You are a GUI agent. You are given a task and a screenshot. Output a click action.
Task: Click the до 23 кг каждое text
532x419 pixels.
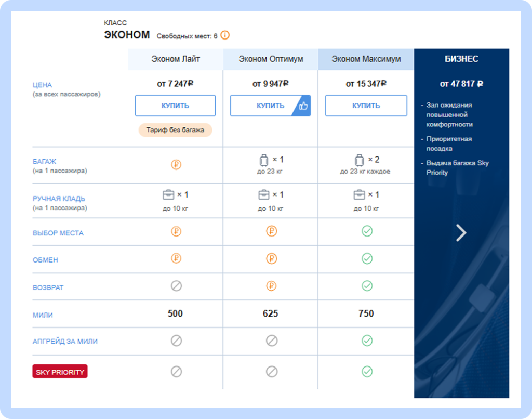tap(365, 172)
